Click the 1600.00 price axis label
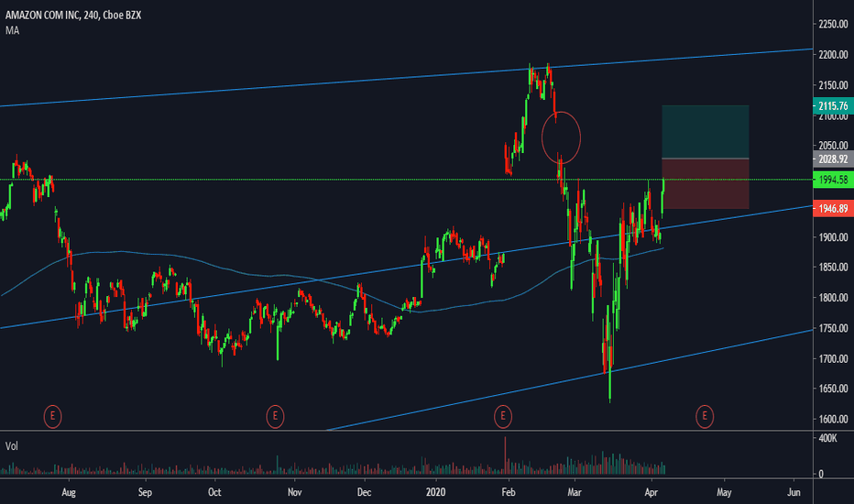This screenshot has height=504, width=854. click(x=833, y=419)
